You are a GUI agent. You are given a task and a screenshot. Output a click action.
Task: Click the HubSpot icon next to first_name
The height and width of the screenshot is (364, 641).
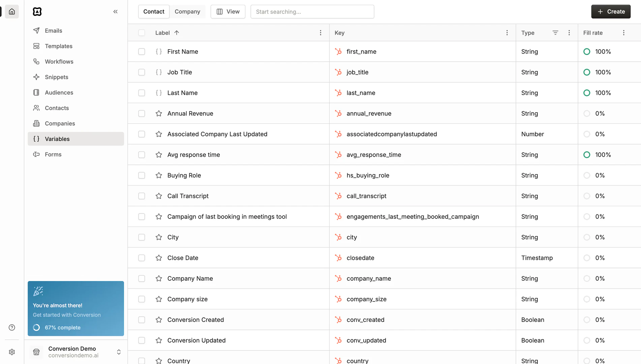(338, 52)
